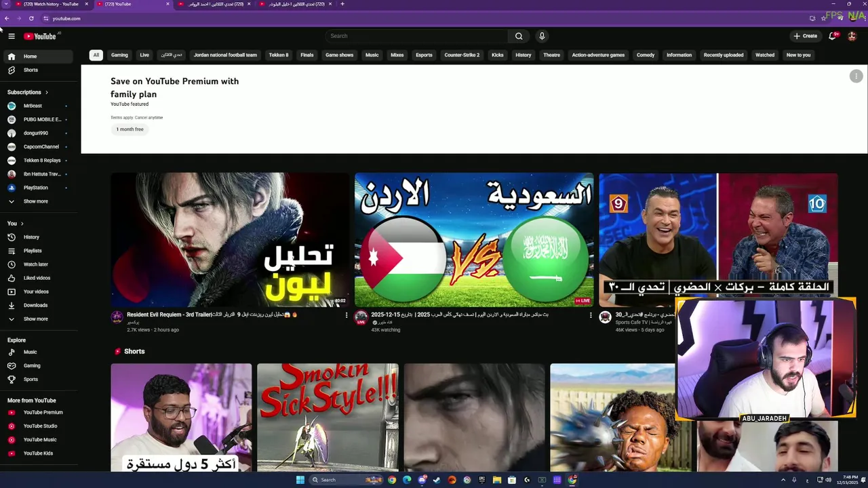Click the search magnifier button

519,36
